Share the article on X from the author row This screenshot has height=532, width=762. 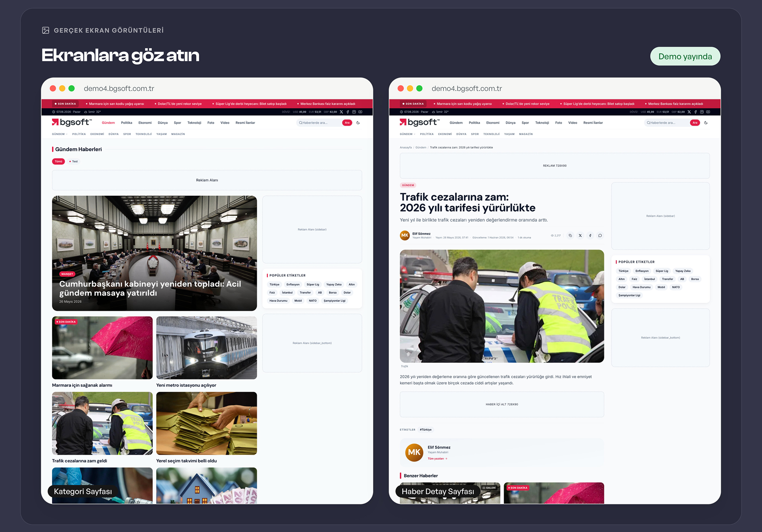pos(580,235)
